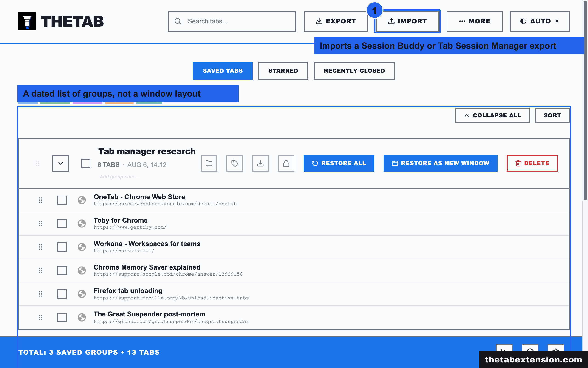
Task: Collapse the Tab manager research group chevron
Action: tap(60, 163)
